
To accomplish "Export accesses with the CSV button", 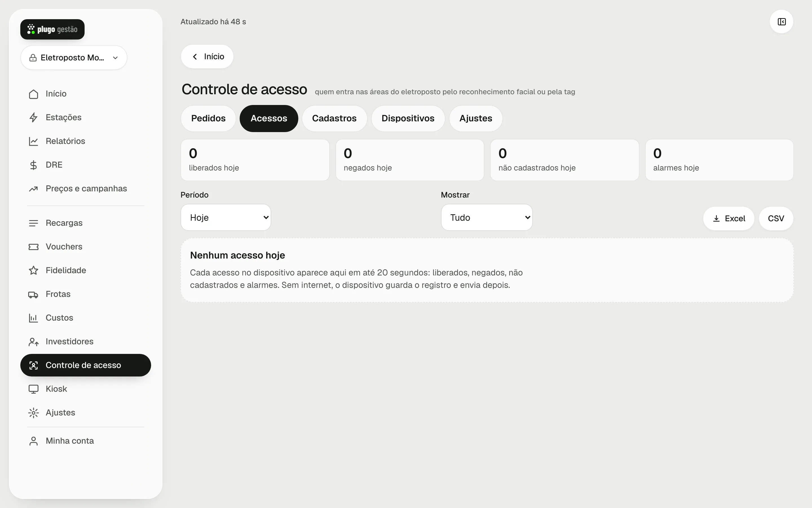I will [776, 218].
